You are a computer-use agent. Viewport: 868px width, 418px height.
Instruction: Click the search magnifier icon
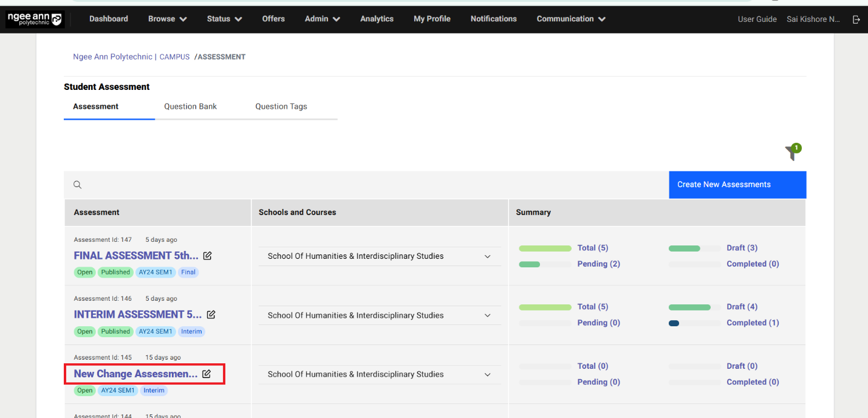pos(78,185)
